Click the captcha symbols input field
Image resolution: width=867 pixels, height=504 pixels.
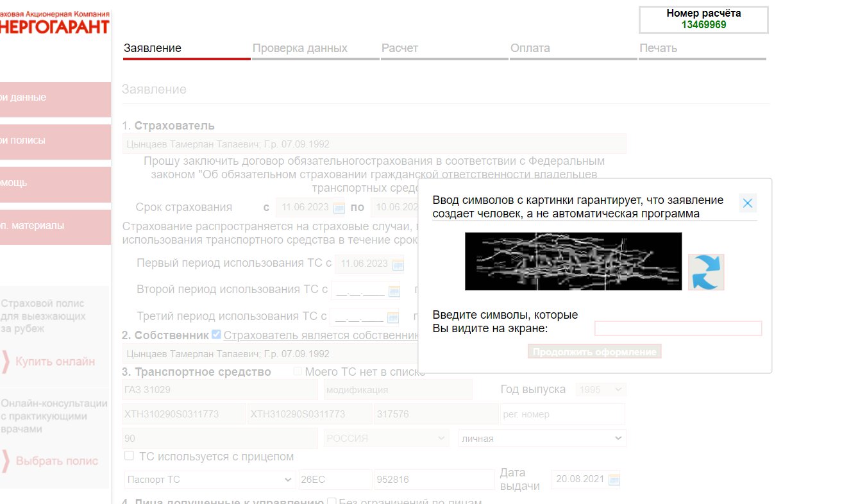pos(678,328)
